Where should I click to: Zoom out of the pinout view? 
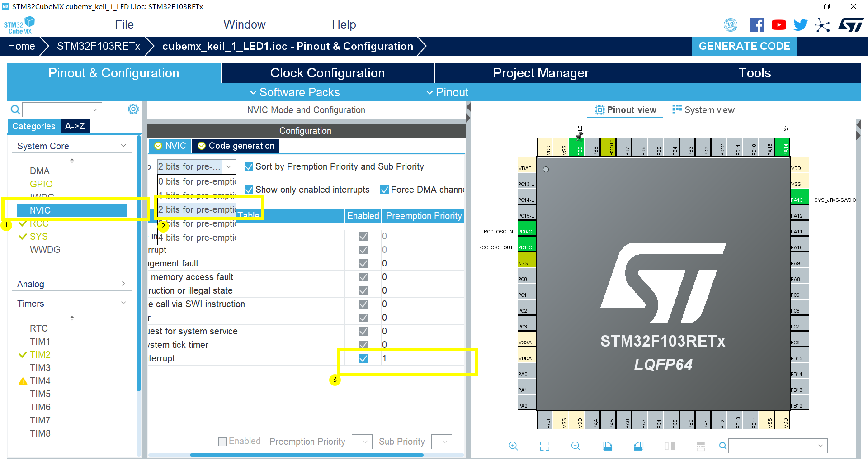(576, 446)
